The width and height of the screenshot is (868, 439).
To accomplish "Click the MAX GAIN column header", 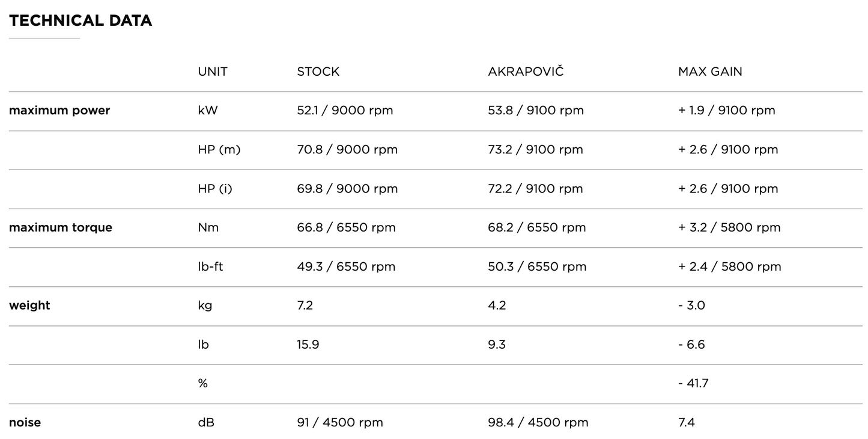I will point(710,72).
